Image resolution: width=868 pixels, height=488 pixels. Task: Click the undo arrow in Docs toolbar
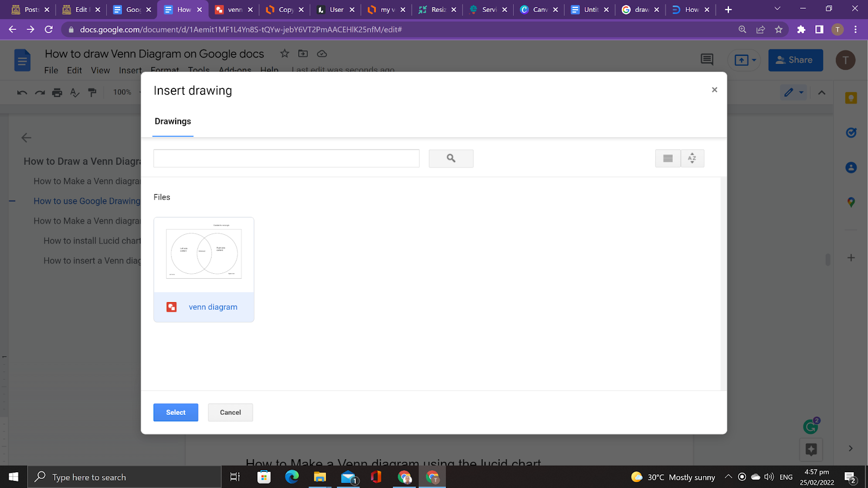[22, 92]
